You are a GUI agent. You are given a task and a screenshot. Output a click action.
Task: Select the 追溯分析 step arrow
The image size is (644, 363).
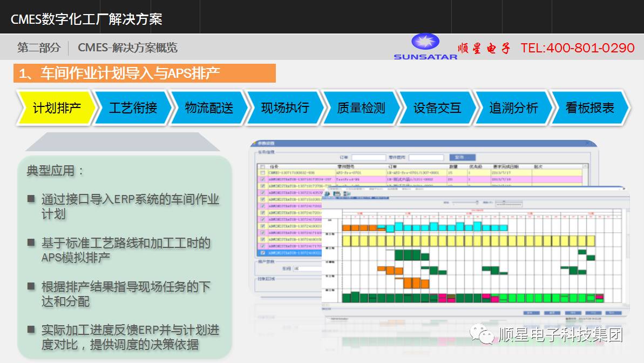pos(513,108)
